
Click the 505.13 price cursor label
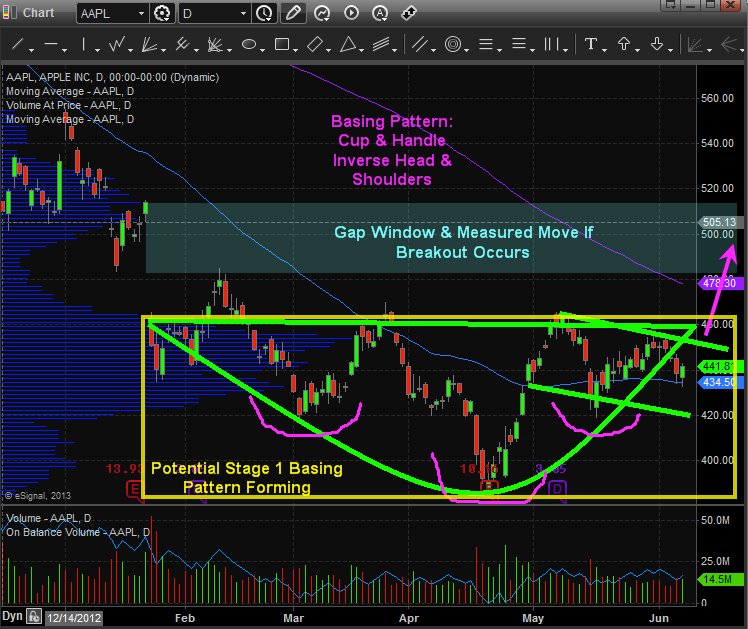pos(718,222)
